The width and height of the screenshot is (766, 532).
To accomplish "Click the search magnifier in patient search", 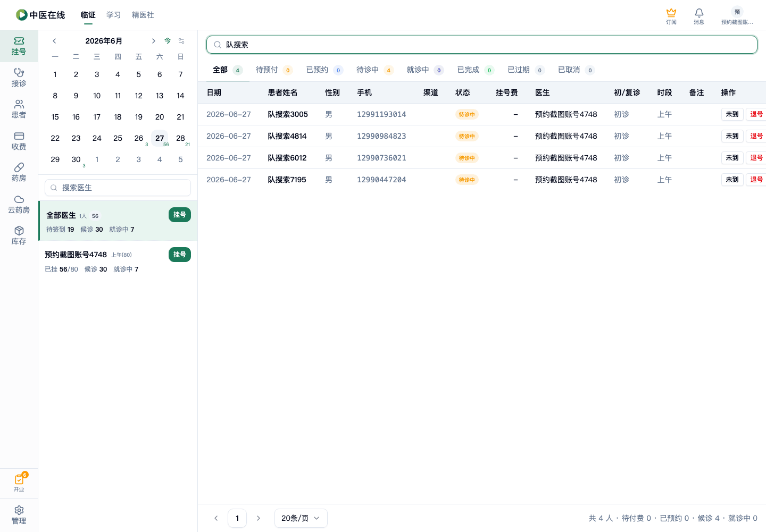I will tap(218, 45).
